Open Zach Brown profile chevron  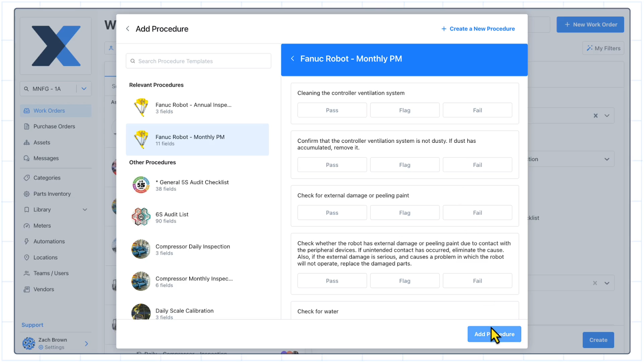pyautogui.click(x=86, y=343)
